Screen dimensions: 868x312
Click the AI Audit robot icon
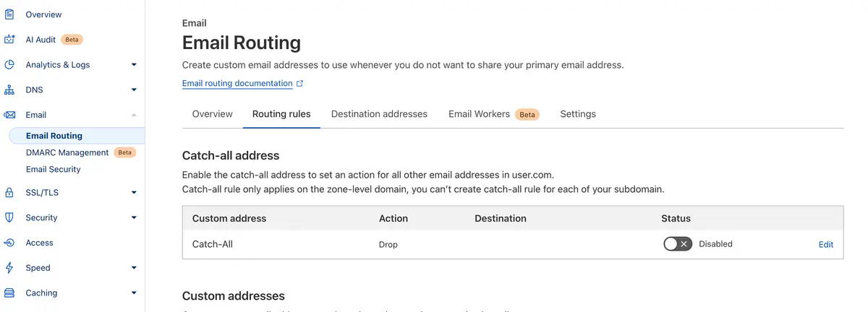click(x=9, y=40)
